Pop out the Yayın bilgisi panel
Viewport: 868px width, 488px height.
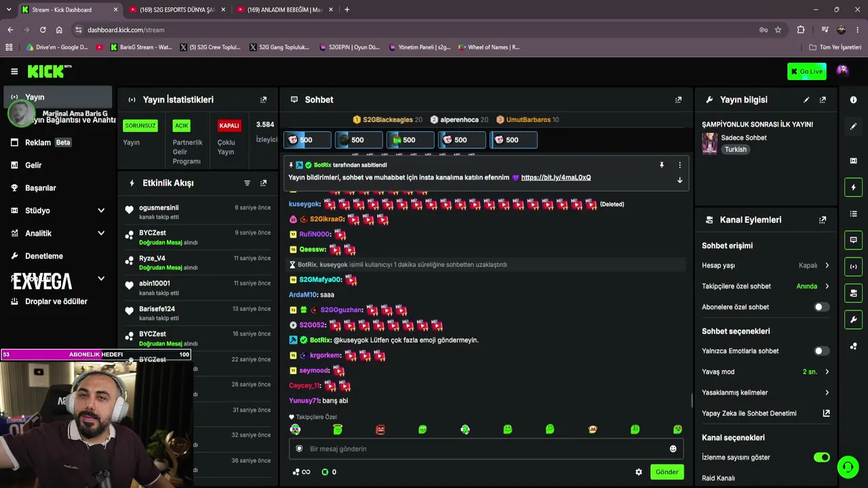(x=823, y=100)
